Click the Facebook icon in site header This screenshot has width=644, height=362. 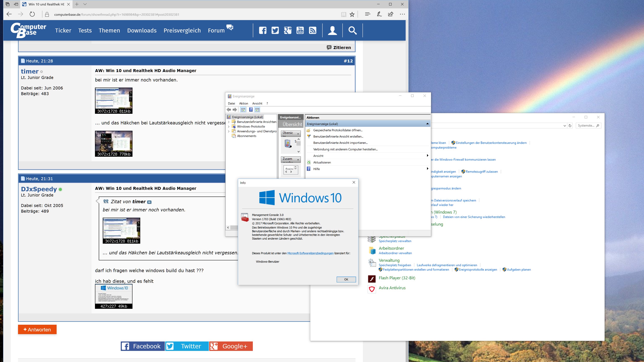262,30
